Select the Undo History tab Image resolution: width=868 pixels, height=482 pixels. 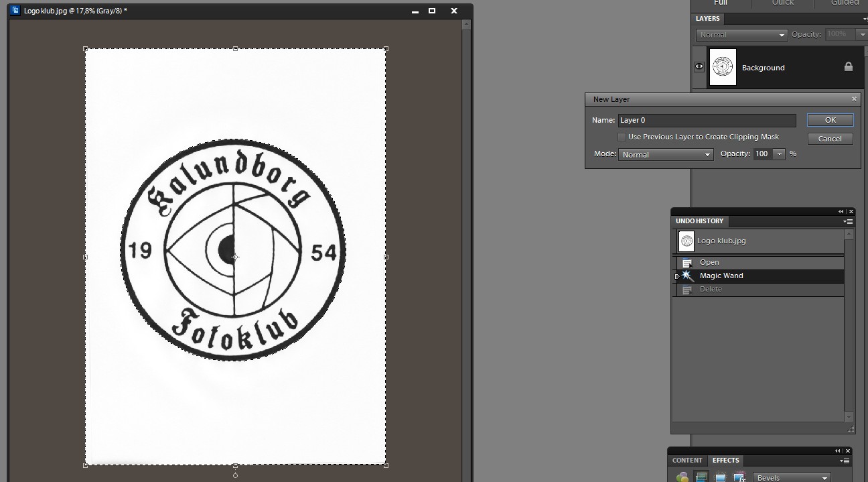(x=699, y=221)
